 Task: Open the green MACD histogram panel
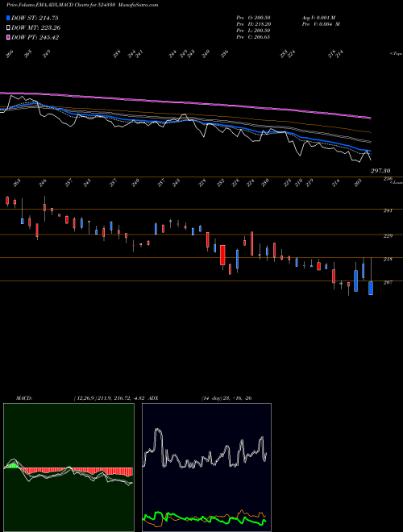(x=69, y=468)
